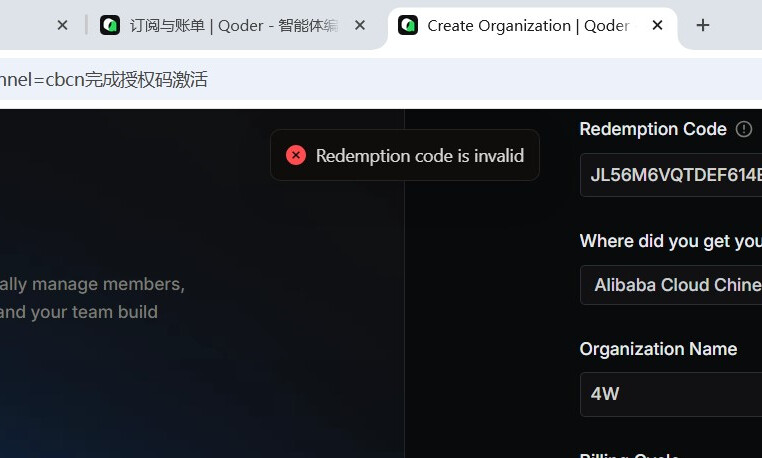The image size is (762, 458).
Task: Click 'Redemption code is invalid' message
Action: (x=420, y=156)
